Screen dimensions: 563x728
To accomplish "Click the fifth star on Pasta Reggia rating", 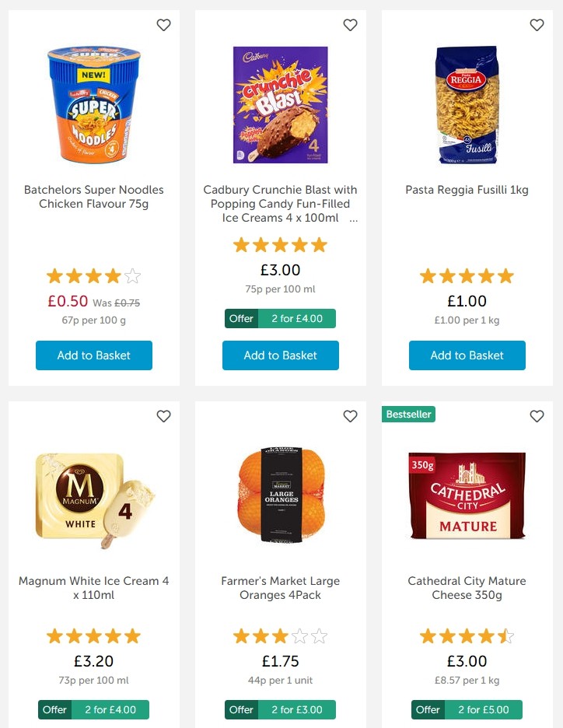I will coord(506,275).
